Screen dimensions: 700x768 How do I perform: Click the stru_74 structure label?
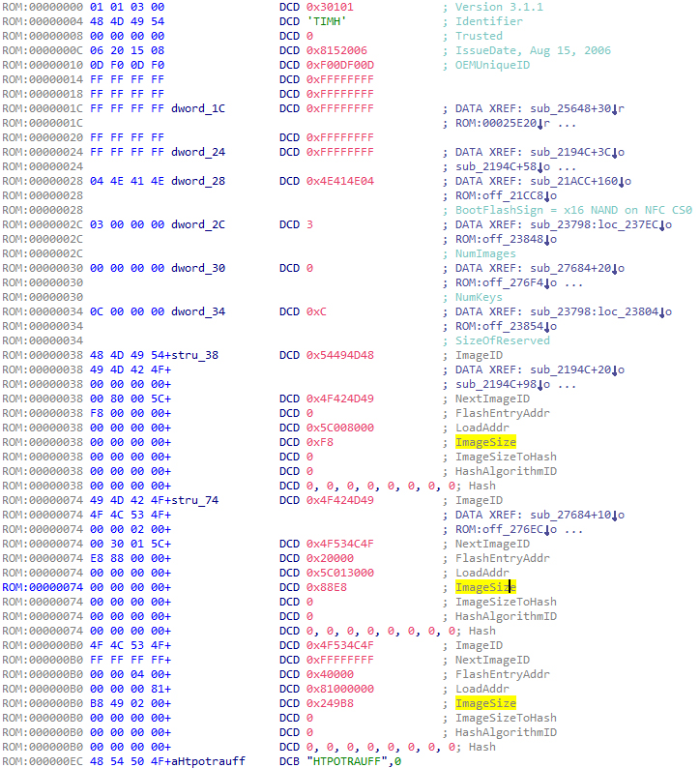point(194,501)
